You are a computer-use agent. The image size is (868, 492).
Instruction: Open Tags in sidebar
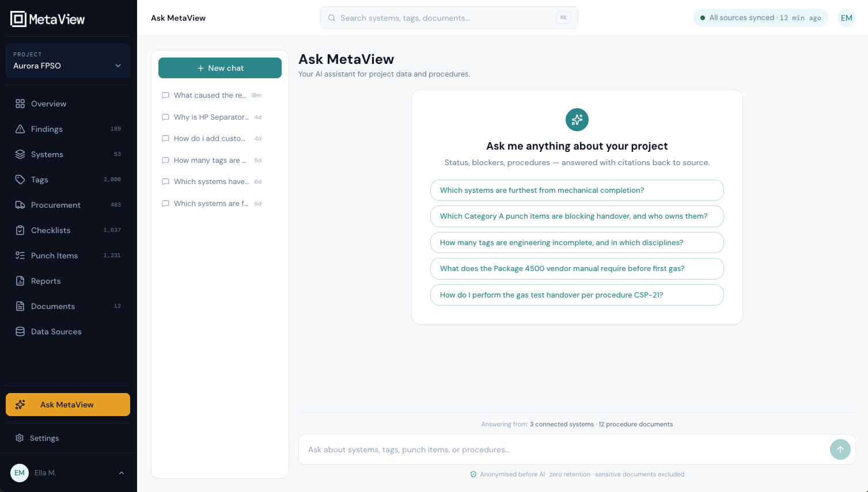pos(68,180)
